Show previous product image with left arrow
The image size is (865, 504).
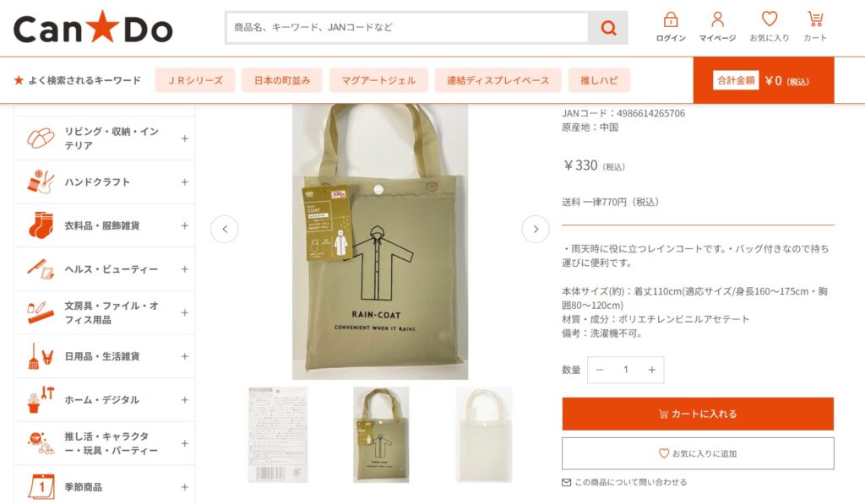[x=225, y=229]
